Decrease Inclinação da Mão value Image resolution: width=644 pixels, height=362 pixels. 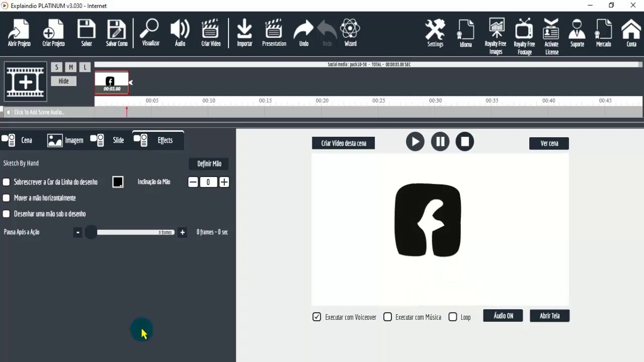[x=193, y=183]
